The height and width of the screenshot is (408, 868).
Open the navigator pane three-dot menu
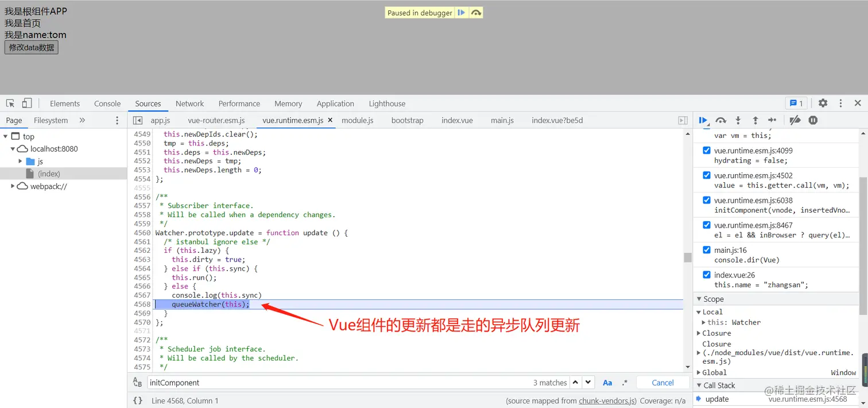[x=117, y=120]
